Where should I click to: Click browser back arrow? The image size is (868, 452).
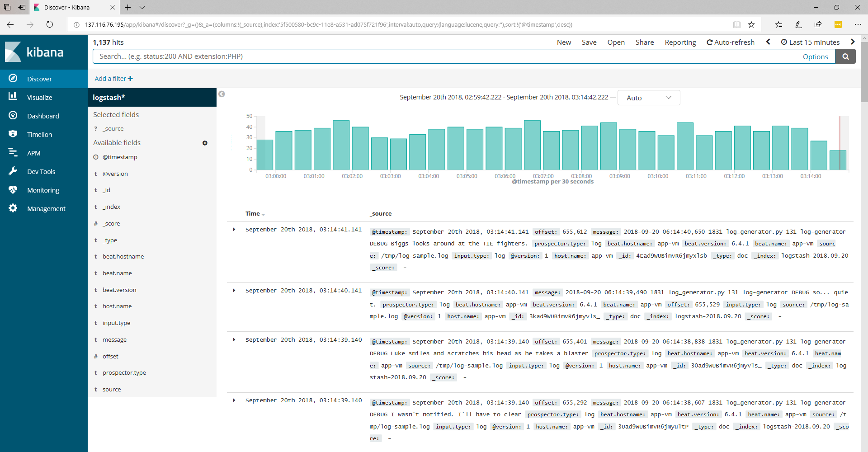[x=10, y=24]
